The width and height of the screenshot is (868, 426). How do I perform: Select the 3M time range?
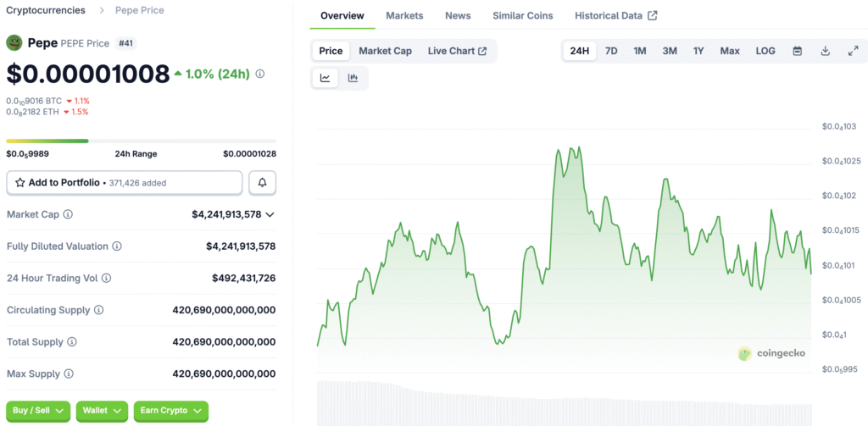point(670,51)
